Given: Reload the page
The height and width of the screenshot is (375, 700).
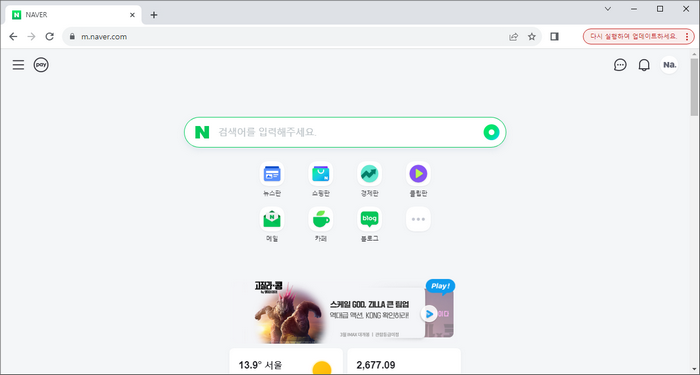Looking at the screenshot, I should coord(50,37).
